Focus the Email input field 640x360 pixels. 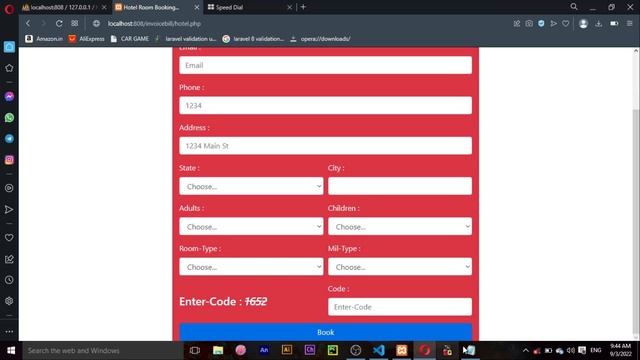pyautogui.click(x=325, y=65)
